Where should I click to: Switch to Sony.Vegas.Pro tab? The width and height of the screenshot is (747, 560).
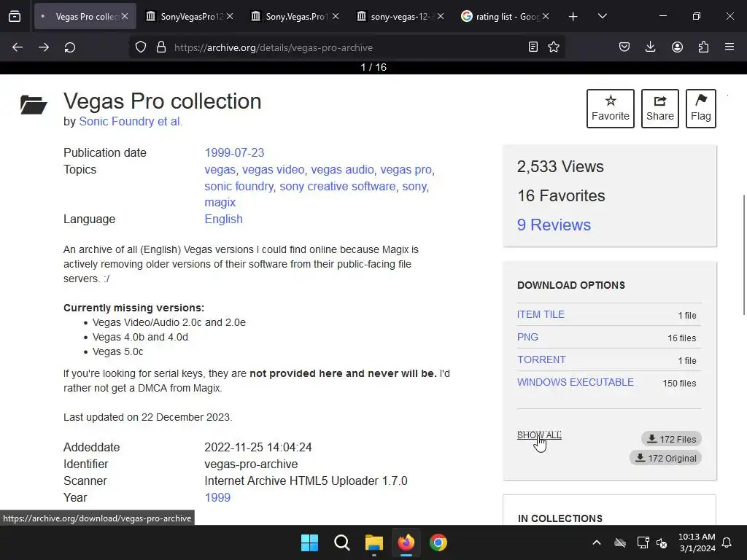coord(295,16)
